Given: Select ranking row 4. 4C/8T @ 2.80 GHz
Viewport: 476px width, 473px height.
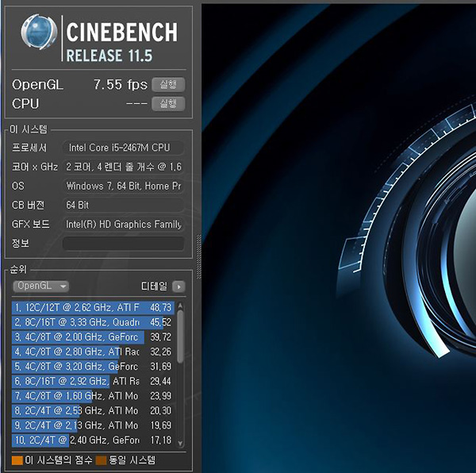Looking at the screenshot, I should [93, 352].
